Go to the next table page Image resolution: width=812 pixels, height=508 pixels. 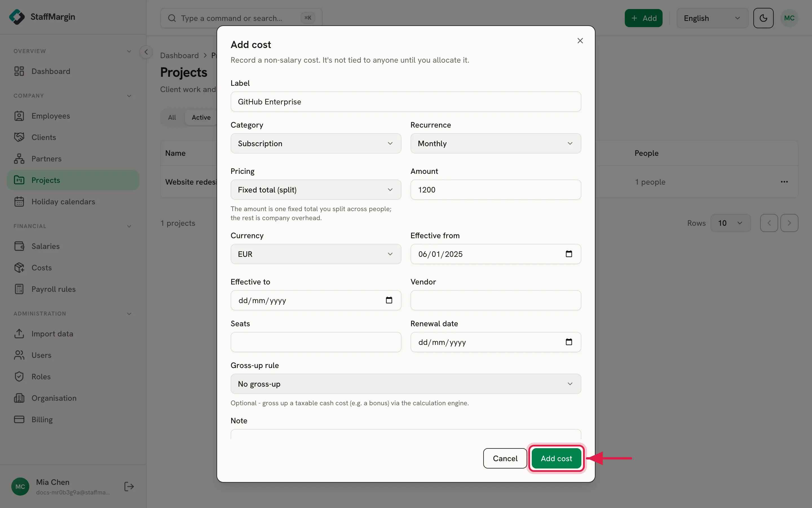click(x=789, y=223)
